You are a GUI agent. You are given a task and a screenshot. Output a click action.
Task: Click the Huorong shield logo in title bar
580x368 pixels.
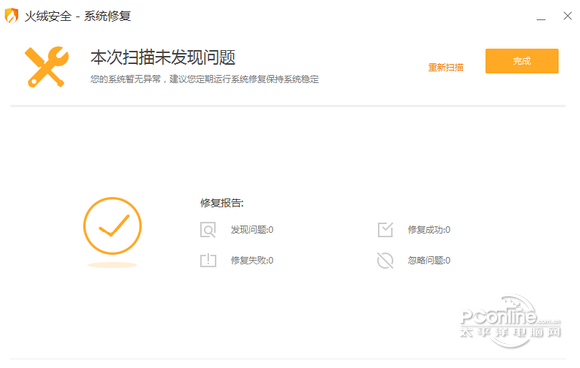click(x=11, y=16)
